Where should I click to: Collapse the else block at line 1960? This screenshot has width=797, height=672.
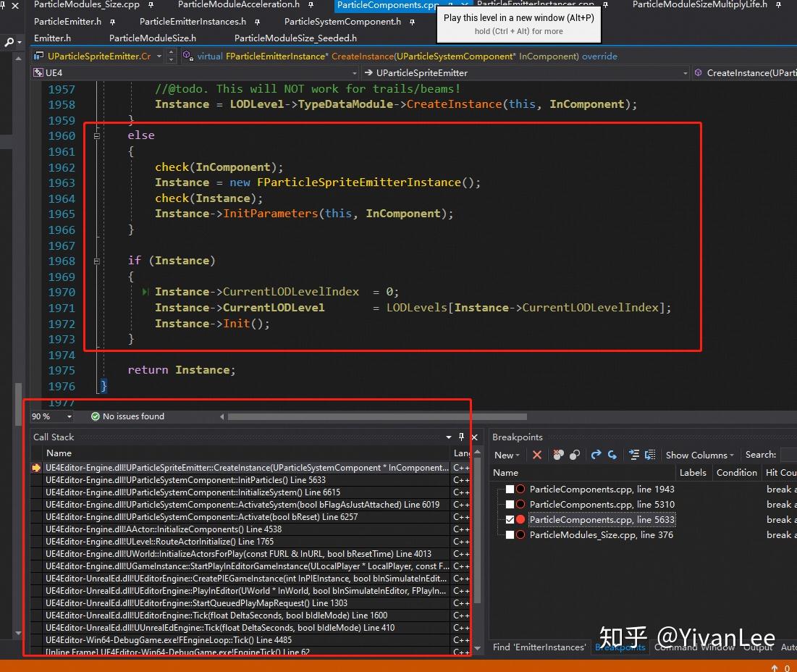tap(97, 135)
